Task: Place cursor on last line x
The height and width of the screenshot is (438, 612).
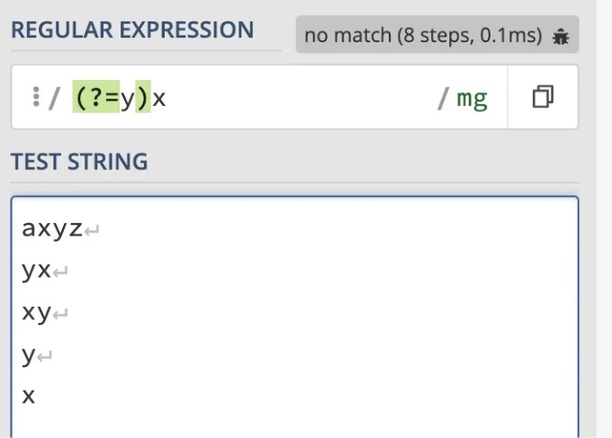Action: 28,396
